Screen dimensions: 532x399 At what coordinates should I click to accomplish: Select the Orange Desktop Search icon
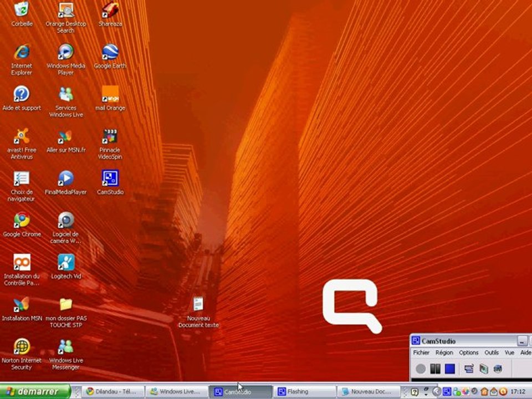(65, 17)
